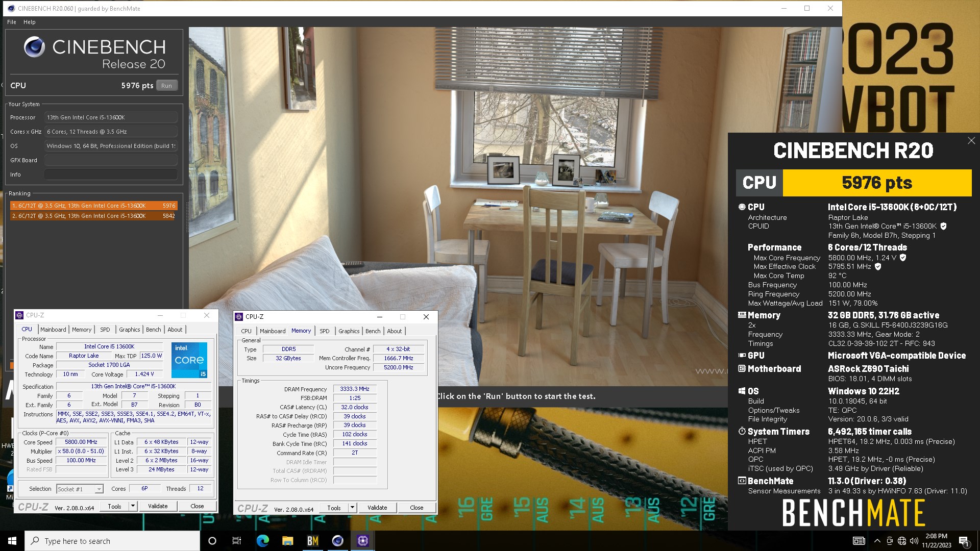Click the volume icon in system tray

click(x=914, y=541)
